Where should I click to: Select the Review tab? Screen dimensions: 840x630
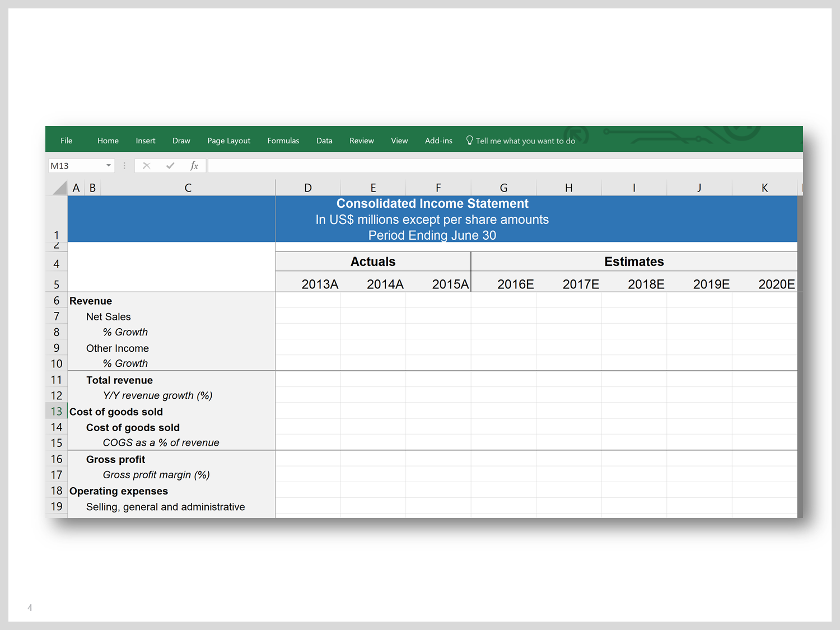click(361, 141)
